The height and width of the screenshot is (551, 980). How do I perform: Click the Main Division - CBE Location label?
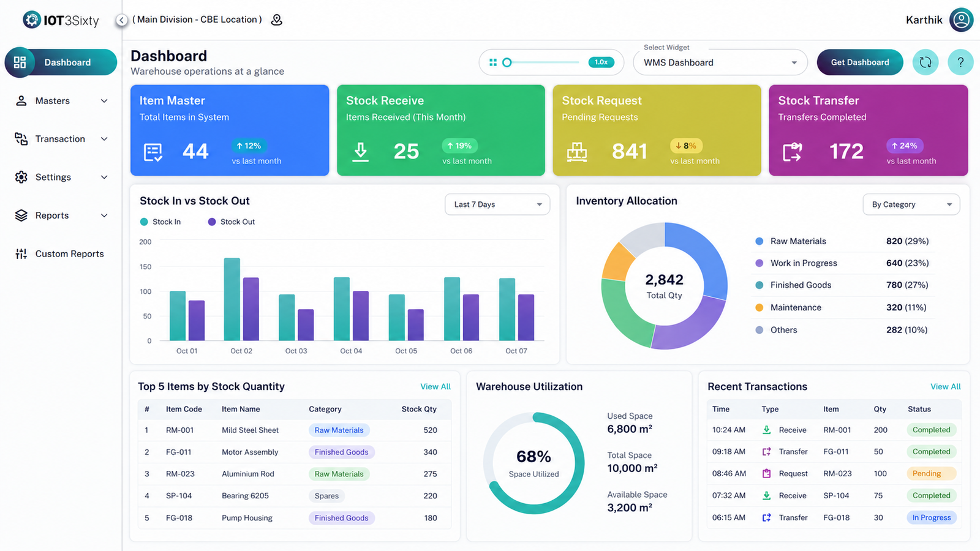(x=197, y=20)
